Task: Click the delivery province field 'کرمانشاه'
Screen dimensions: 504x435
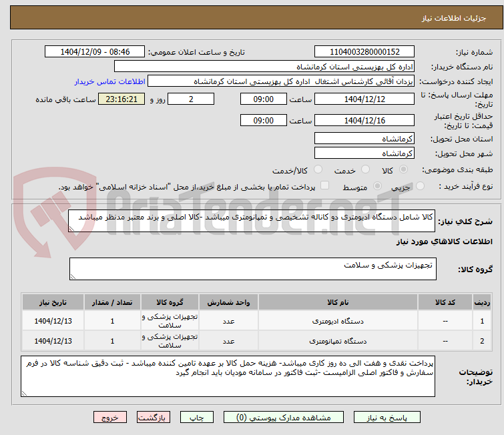Action: click(x=364, y=139)
